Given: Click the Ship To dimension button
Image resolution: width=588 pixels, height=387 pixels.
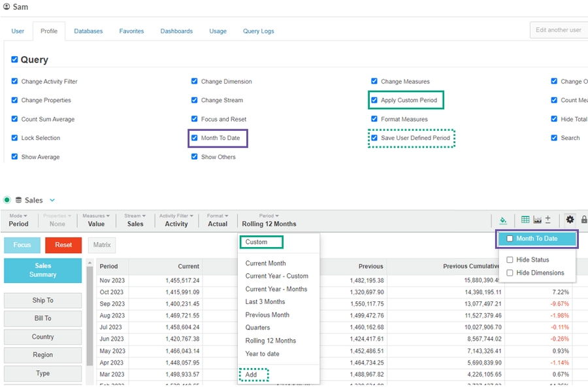Looking at the screenshot, I should 43,300.
